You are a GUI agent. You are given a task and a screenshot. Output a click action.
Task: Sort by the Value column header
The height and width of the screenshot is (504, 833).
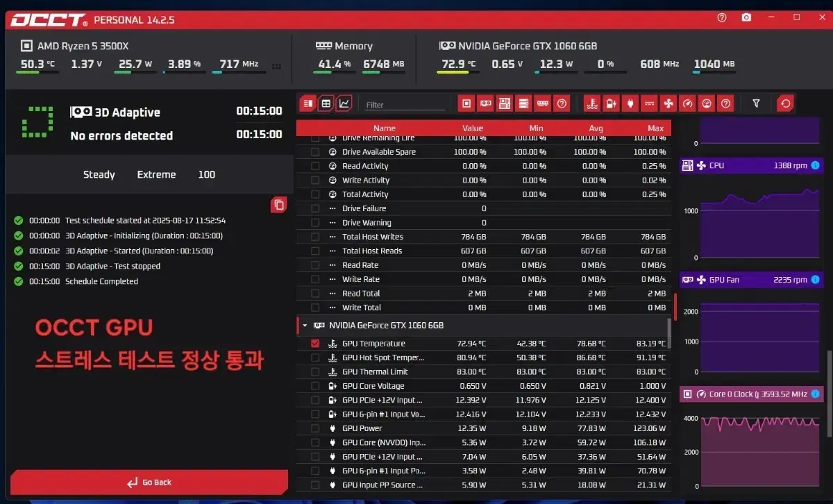473,128
